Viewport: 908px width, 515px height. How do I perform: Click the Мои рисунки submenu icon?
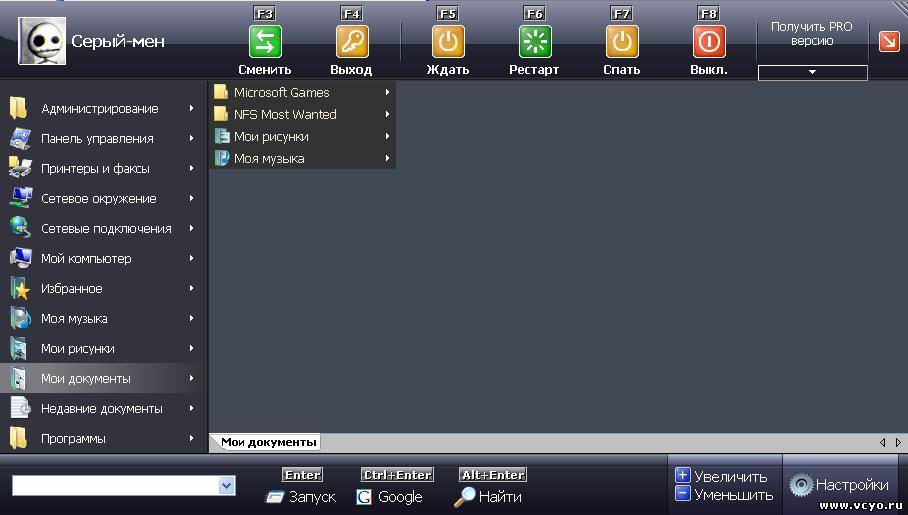(x=222, y=136)
